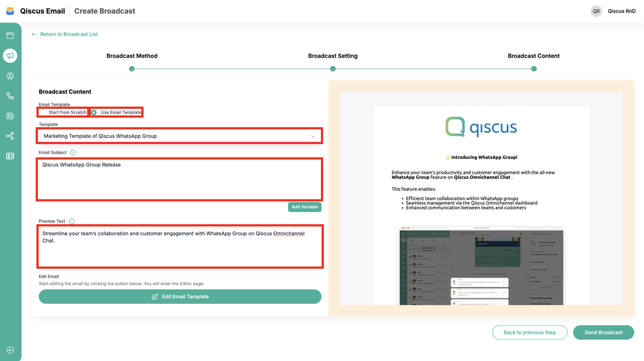Click the Broadcast Setting progress dot

point(333,69)
